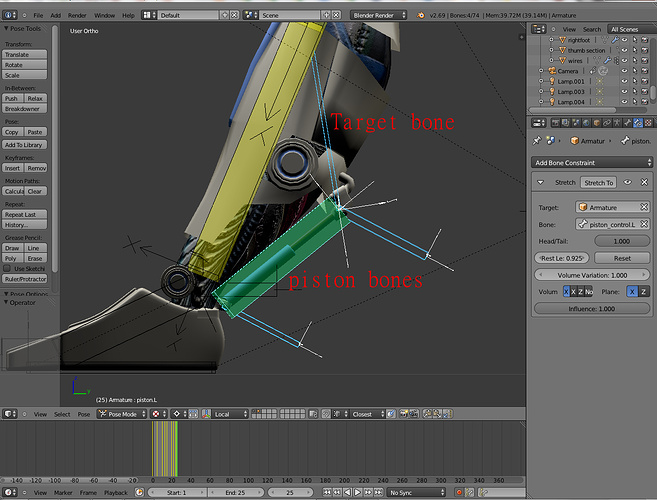Click the piston bone breadcrumb
The height and width of the screenshot is (500, 657).
pos(636,141)
